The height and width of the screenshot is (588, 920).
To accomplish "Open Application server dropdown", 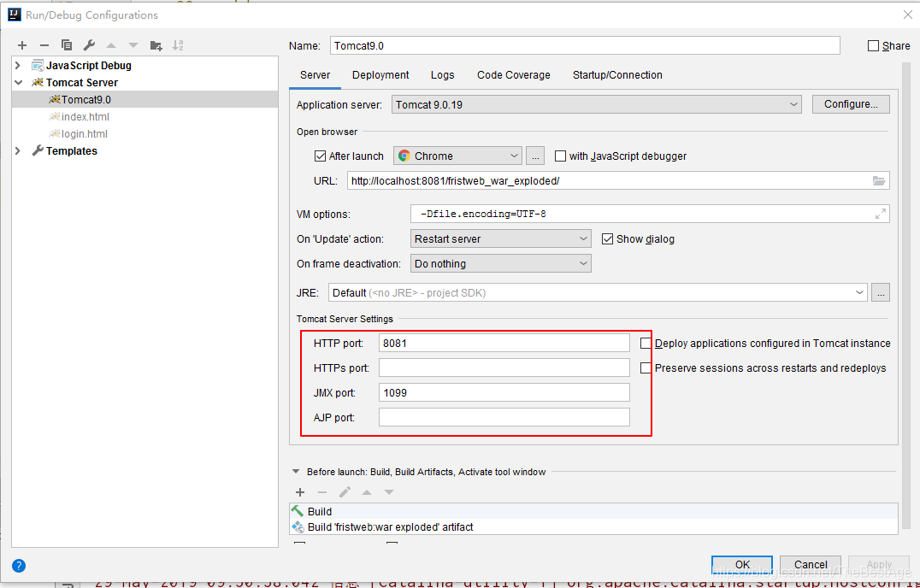I will [x=596, y=104].
